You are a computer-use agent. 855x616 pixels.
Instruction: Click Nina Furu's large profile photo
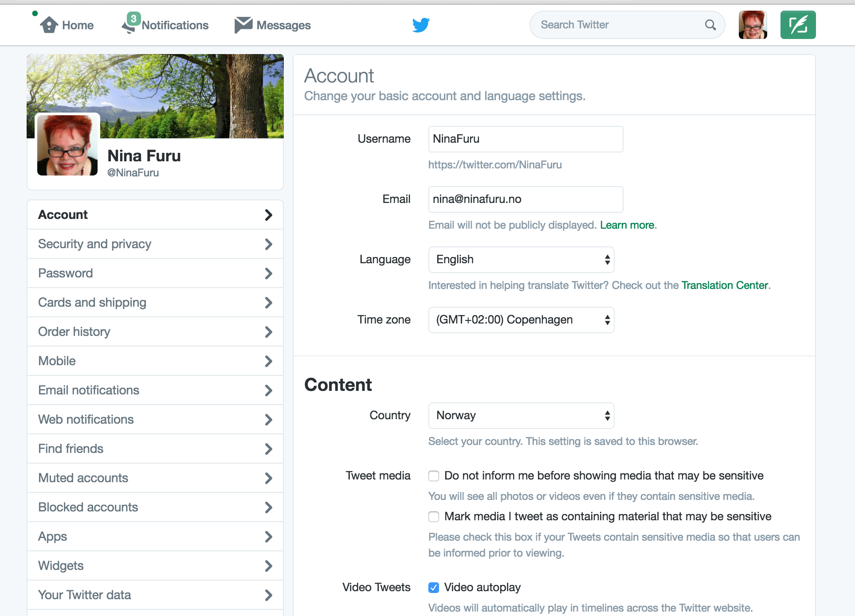click(67, 145)
